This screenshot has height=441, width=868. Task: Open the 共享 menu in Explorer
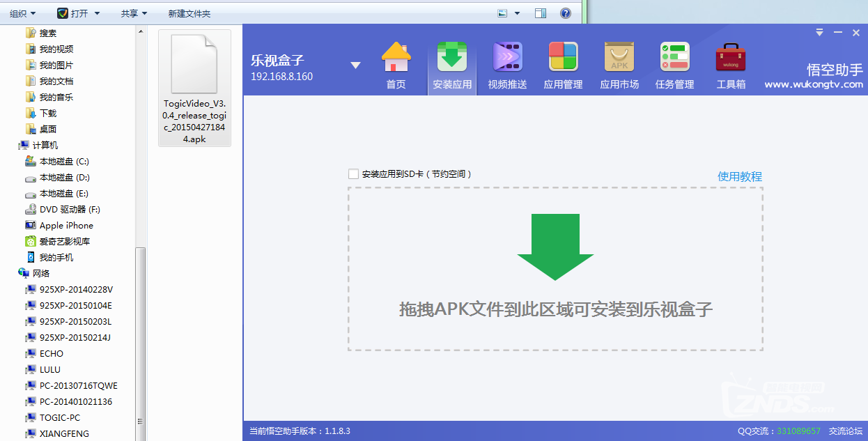click(134, 13)
